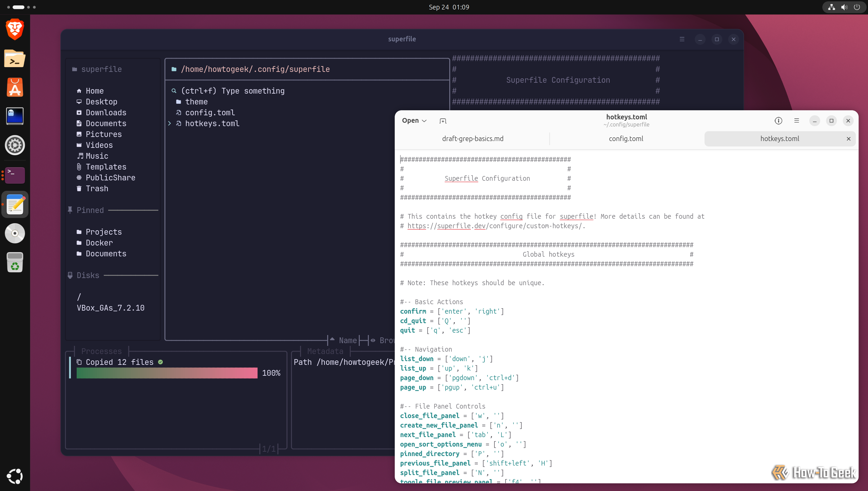Open Settings gear in the dock
Screen dimensions: 868x491
15,145
